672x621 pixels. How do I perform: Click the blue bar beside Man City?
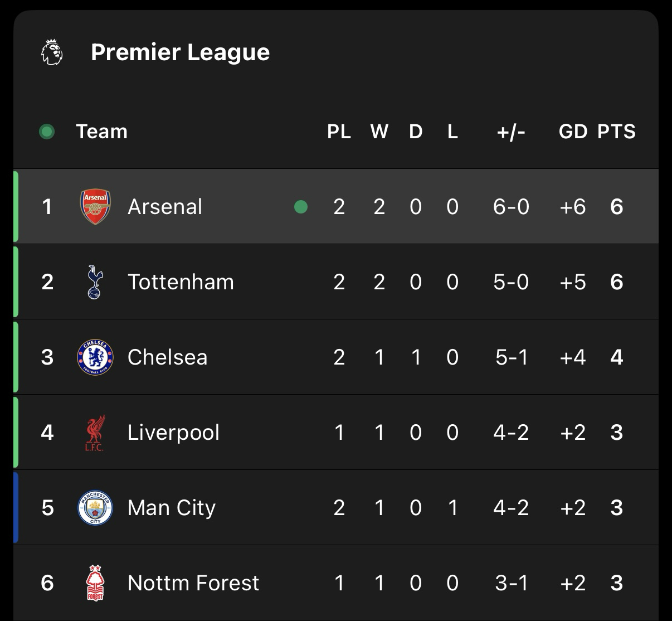coord(16,507)
